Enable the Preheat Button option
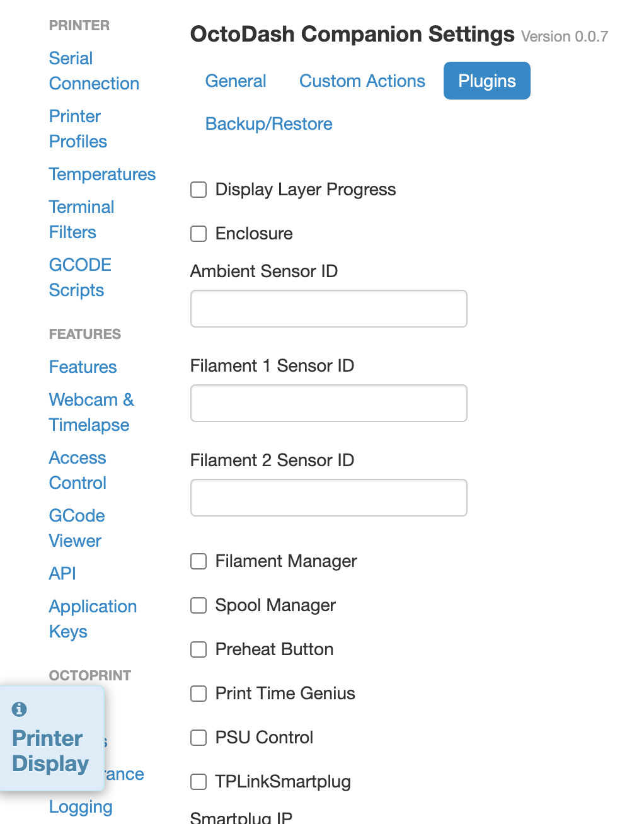This screenshot has width=644, height=824. (198, 649)
